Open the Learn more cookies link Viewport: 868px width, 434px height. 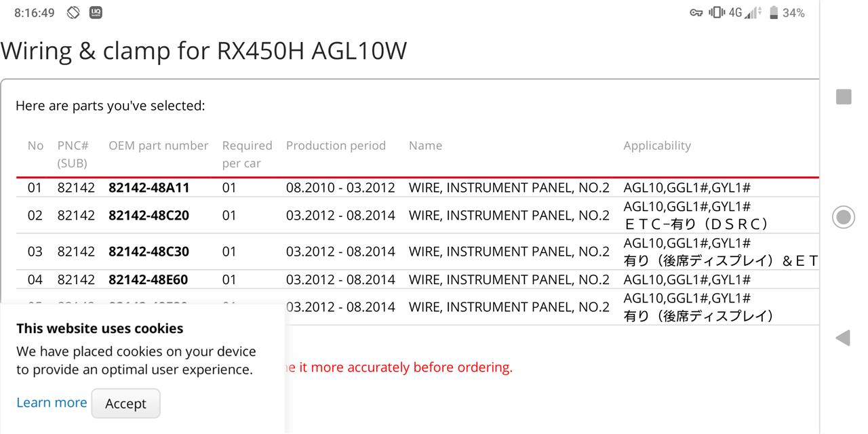[x=52, y=402]
